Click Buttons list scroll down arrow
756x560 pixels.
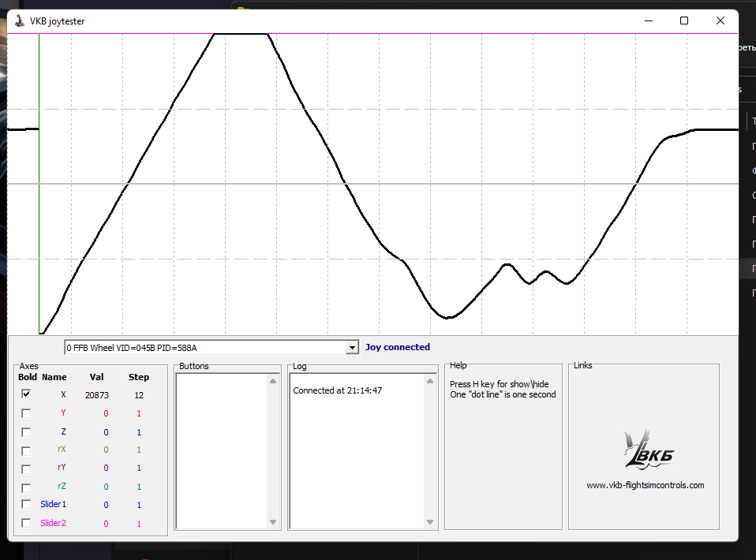point(274,522)
